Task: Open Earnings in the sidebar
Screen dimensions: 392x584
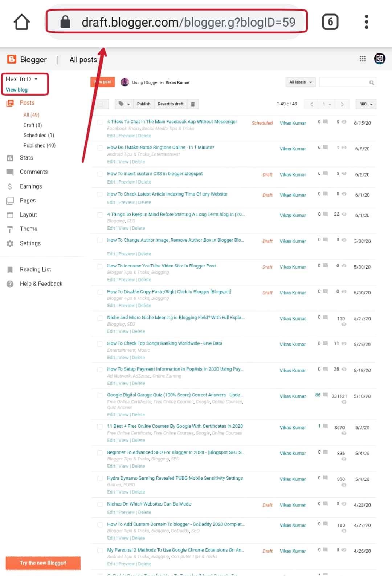Action: tap(31, 186)
